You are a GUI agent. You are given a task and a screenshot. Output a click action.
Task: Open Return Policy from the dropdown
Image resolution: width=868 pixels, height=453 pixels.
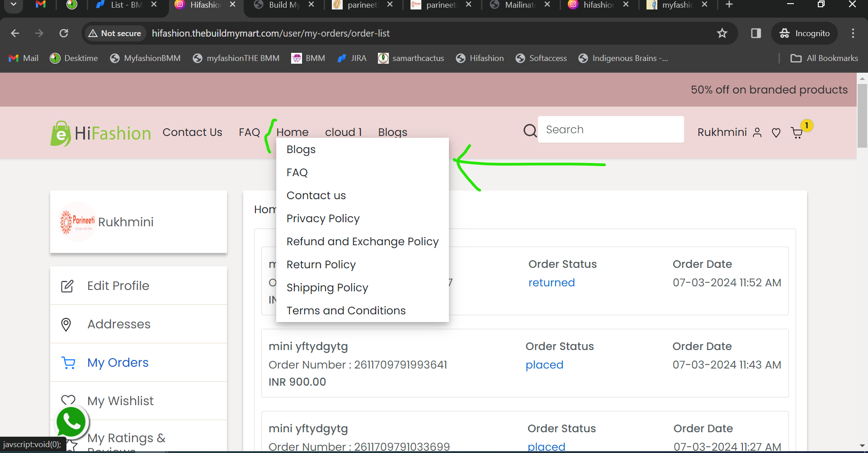pos(321,265)
